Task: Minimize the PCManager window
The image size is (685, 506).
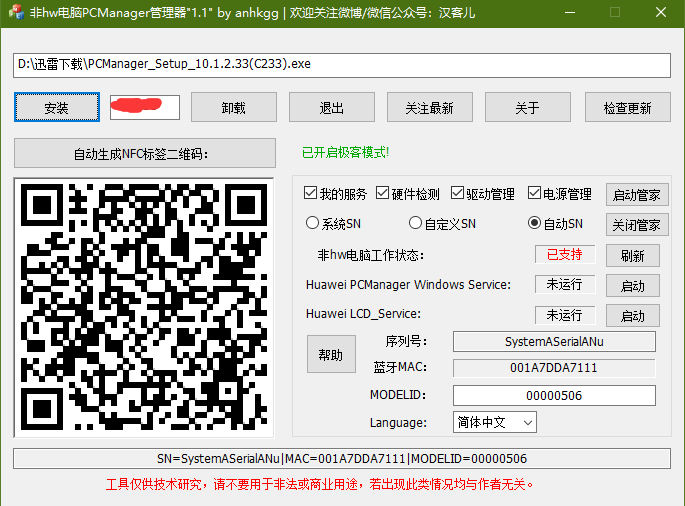Action: point(570,12)
